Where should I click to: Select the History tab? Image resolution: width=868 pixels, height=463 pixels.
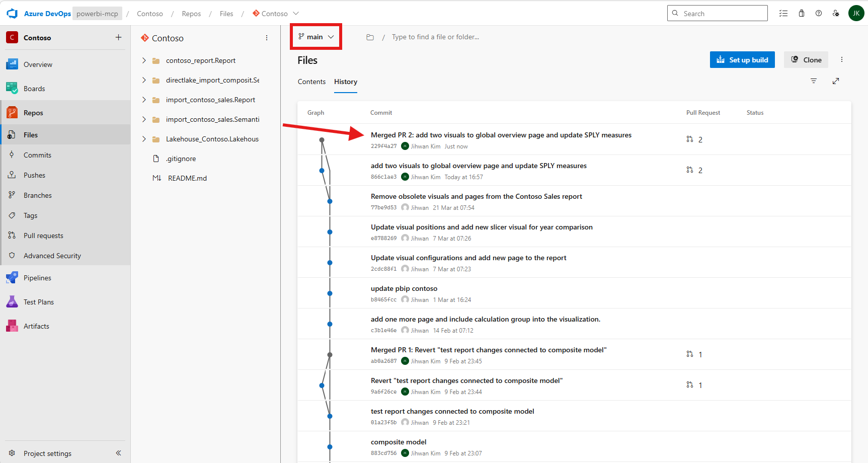coord(346,82)
